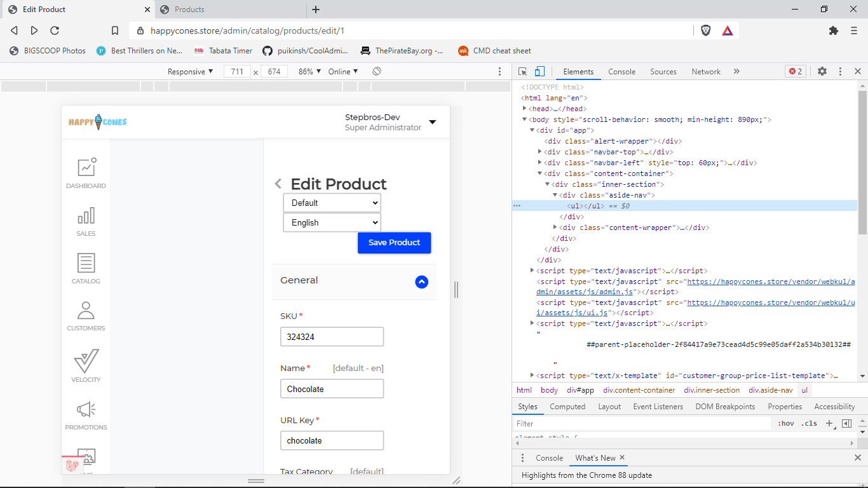Click div.content-container in breadcrumb bar

[639, 390]
